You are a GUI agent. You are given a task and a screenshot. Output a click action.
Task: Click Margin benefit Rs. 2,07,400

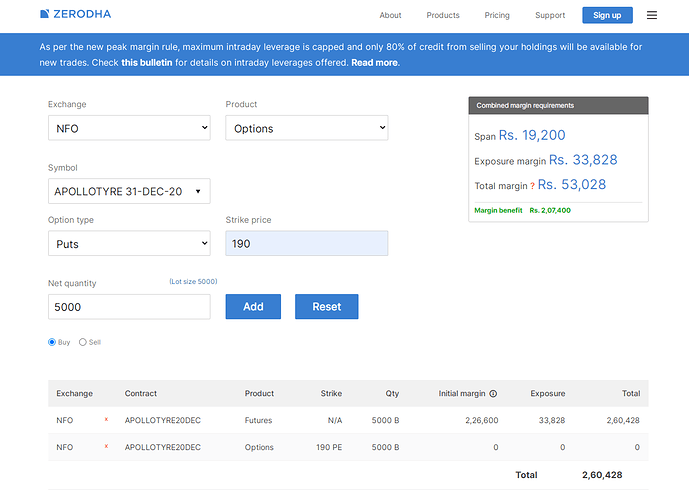tap(522, 210)
